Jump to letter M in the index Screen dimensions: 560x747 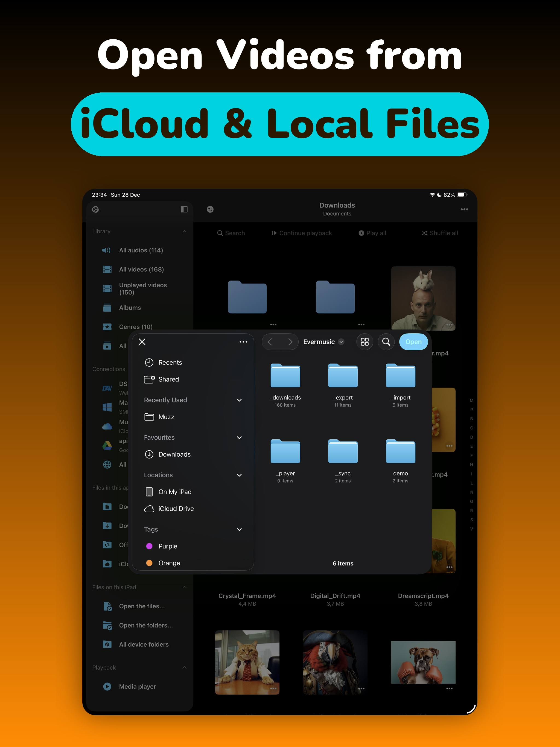pyautogui.click(x=471, y=401)
